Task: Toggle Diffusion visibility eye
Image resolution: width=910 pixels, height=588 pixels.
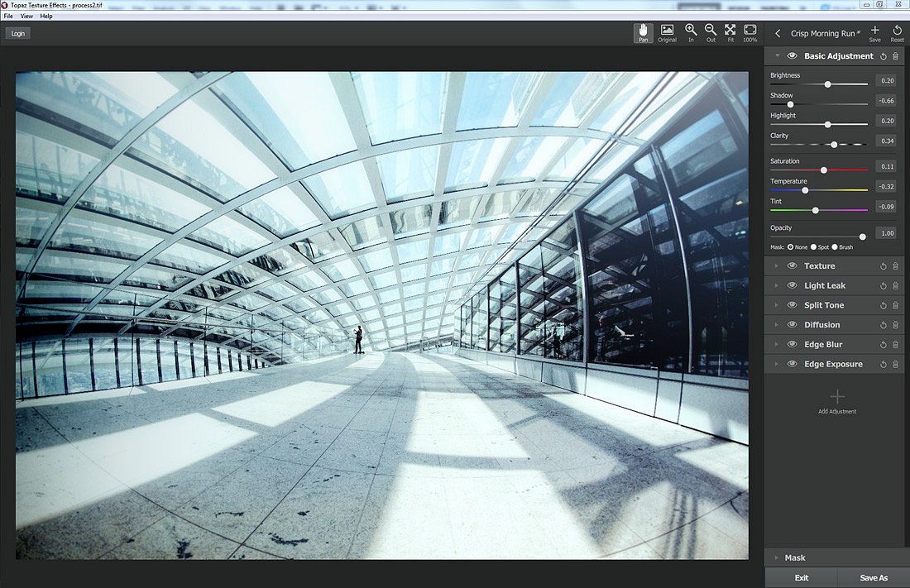Action: 792,324
